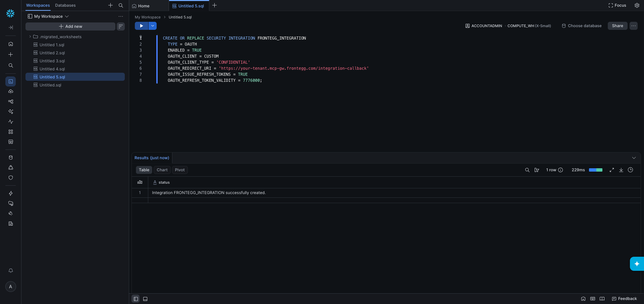Open the worksheet more actions ellipsis
644x304 pixels.
[x=634, y=26]
